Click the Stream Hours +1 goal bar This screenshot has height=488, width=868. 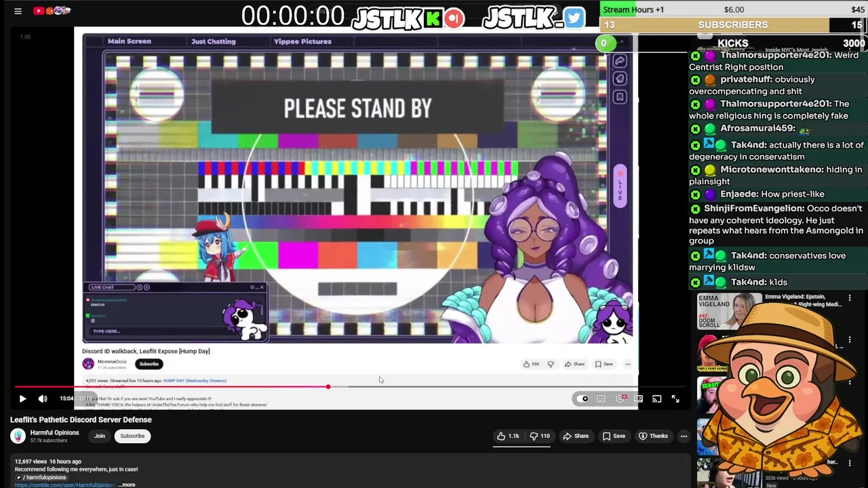tap(732, 9)
